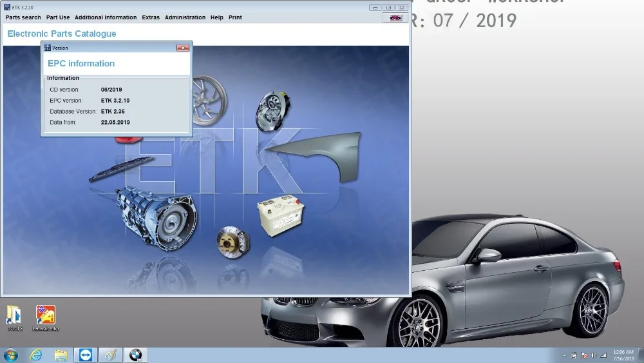
Task: Click the EPC information heading
Action: click(81, 63)
